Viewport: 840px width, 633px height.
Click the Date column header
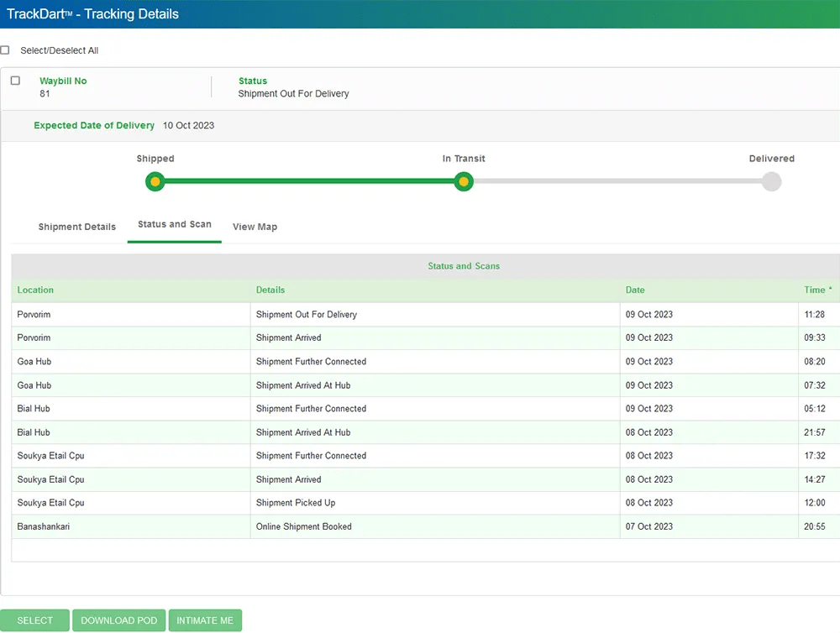[634, 290]
